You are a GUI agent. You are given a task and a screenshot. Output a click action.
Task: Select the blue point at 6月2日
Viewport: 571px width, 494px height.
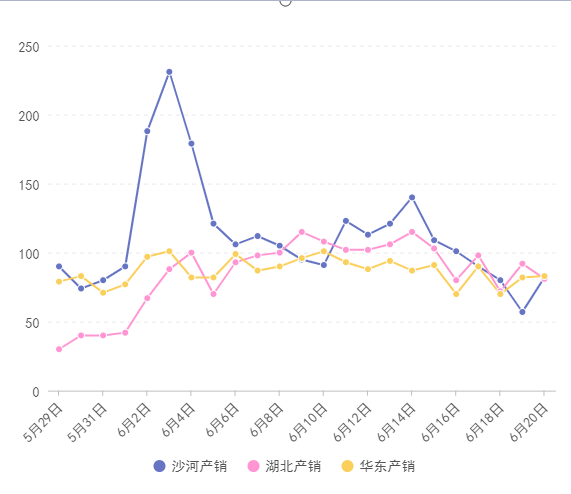point(147,131)
